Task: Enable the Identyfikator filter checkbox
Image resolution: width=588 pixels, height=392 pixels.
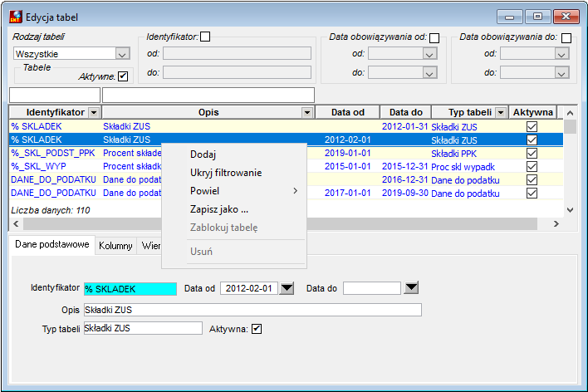Action: (205, 37)
